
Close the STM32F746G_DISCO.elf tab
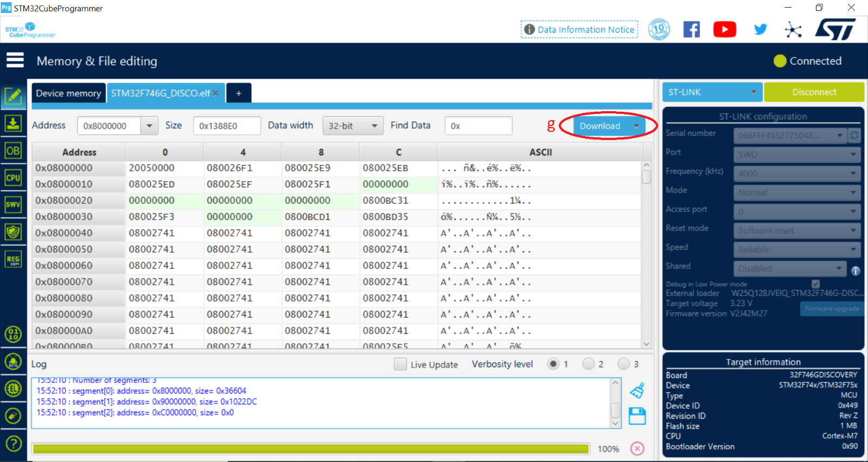[x=215, y=93]
